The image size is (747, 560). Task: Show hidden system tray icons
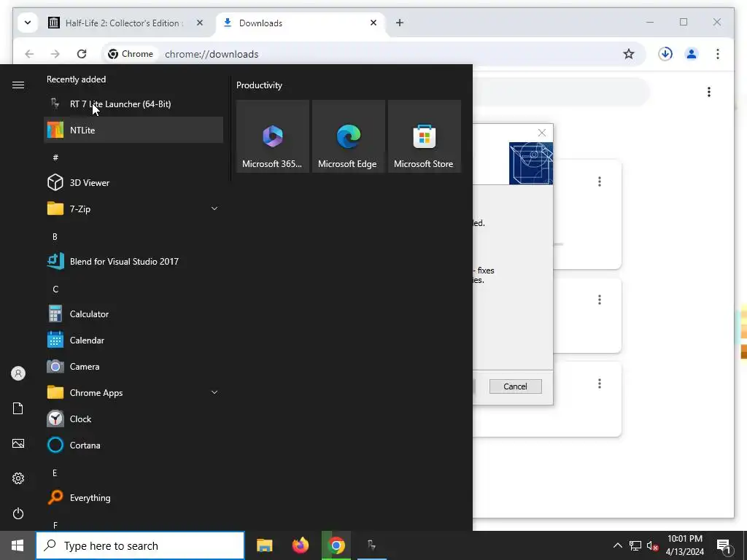click(x=617, y=545)
